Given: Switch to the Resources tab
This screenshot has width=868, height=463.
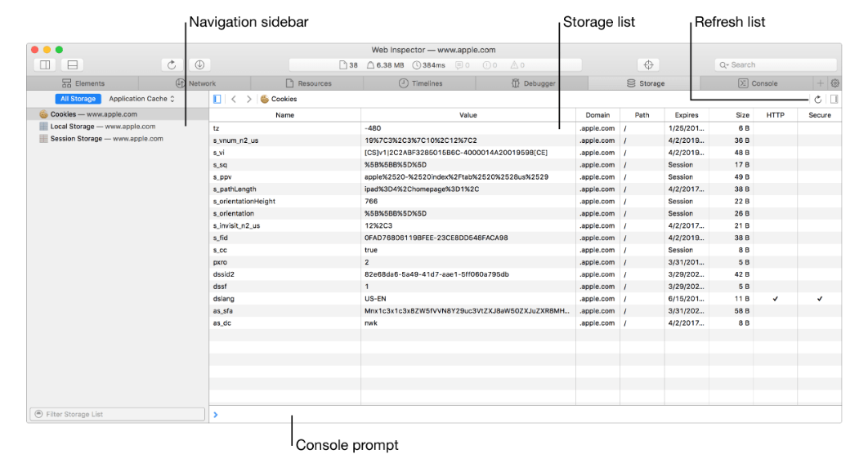Looking at the screenshot, I should click(308, 83).
